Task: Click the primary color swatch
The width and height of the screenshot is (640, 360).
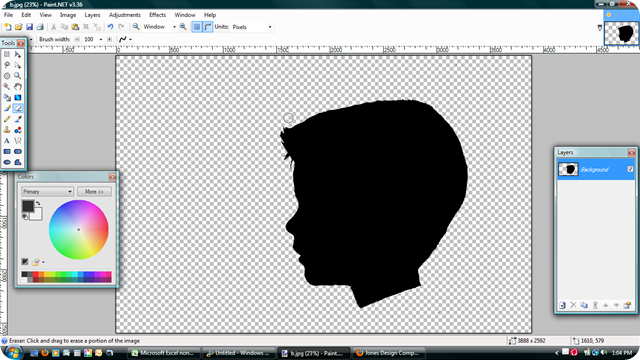Action: tap(28, 206)
